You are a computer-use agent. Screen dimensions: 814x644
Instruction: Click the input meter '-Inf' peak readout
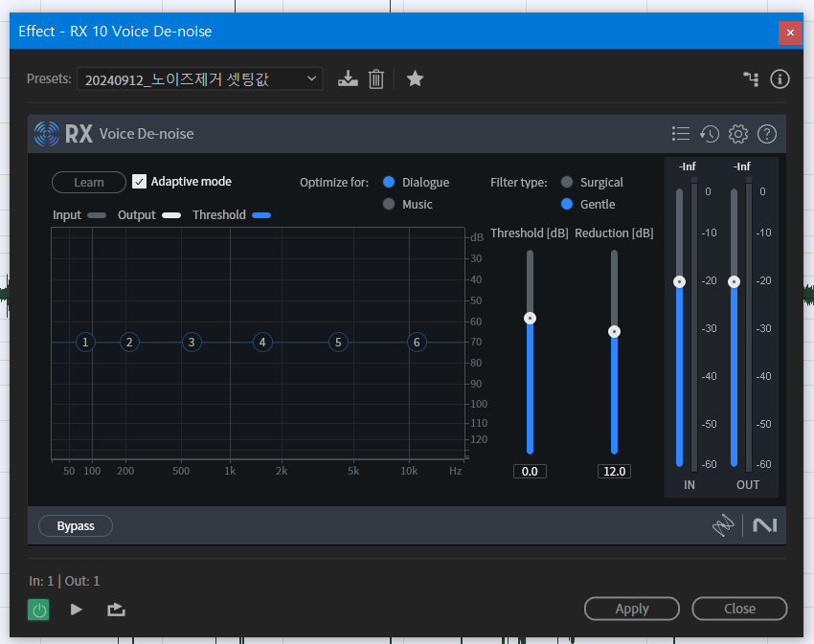(688, 167)
